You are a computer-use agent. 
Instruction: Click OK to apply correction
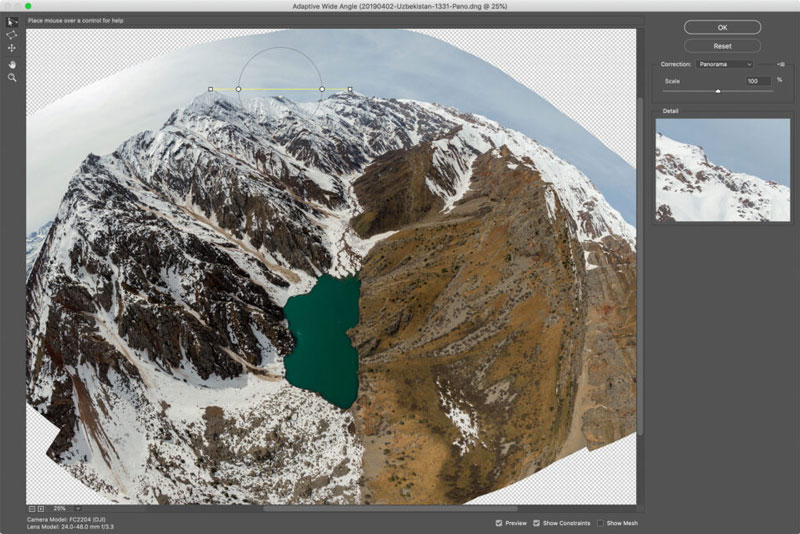pyautogui.click(x=722, y=27)
